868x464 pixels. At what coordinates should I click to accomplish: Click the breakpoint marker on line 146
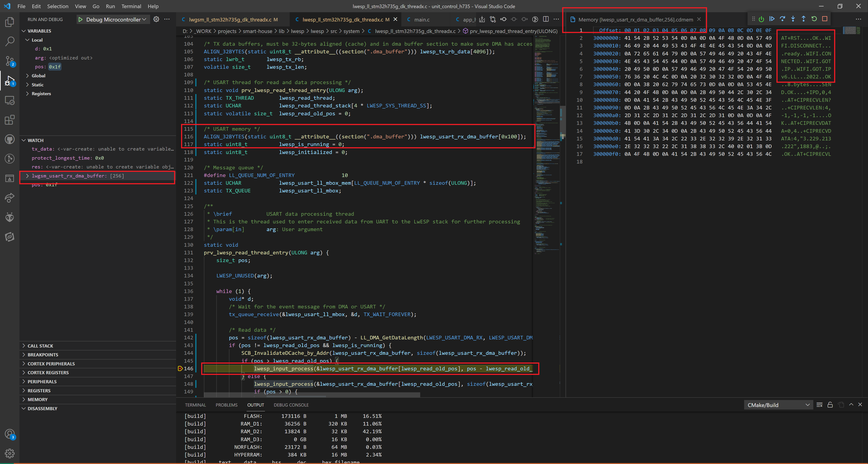(180, 368)
